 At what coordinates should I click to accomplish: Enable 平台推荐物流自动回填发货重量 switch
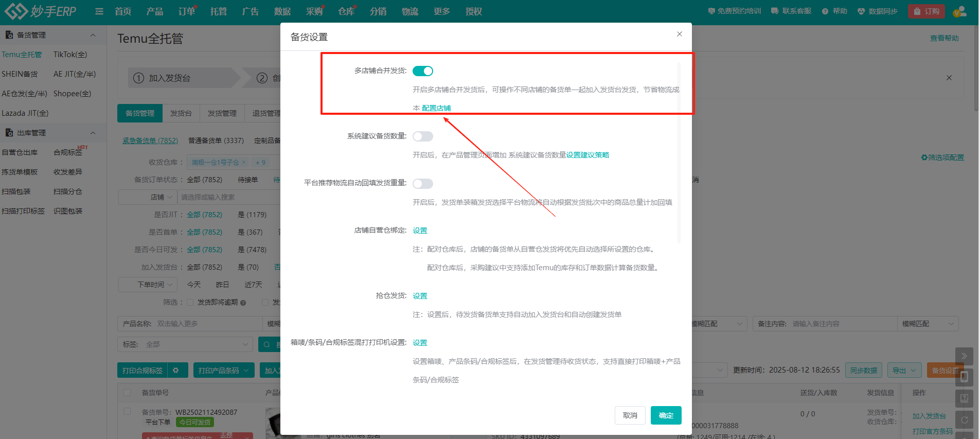423,184
